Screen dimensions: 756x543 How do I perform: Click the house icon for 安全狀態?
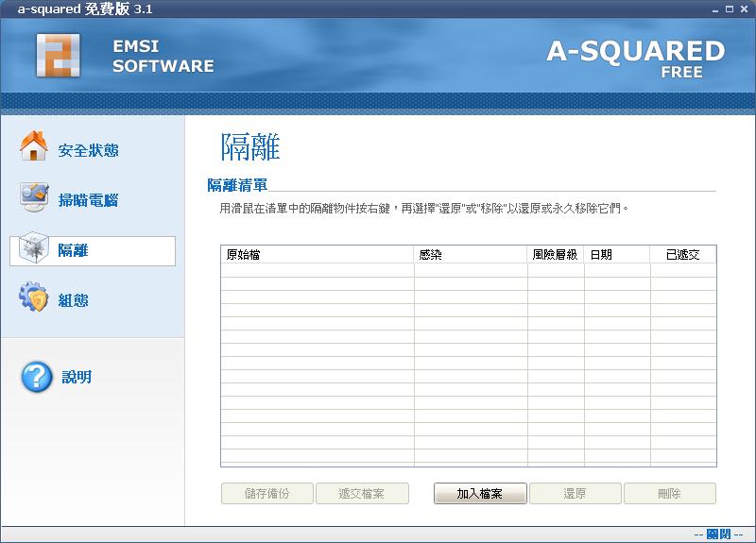[34, 145]
